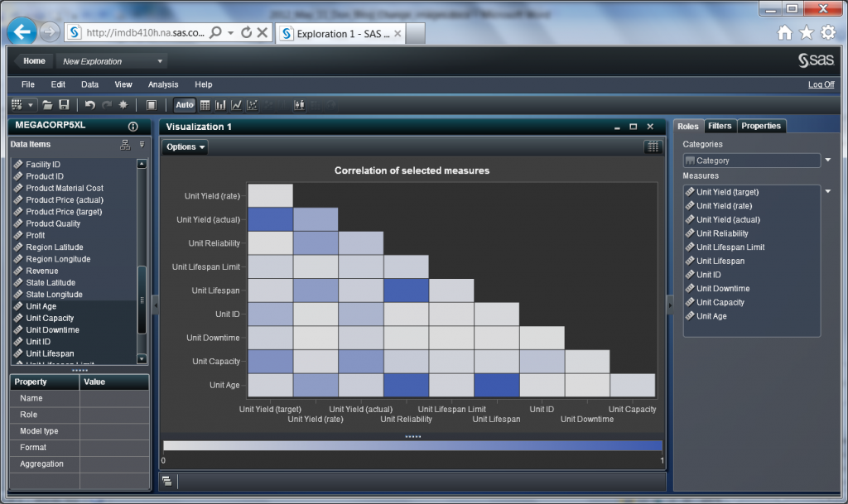This screenshot has height=504, width=848.
Task: Click the Log Off link
Action: point(821,84)
